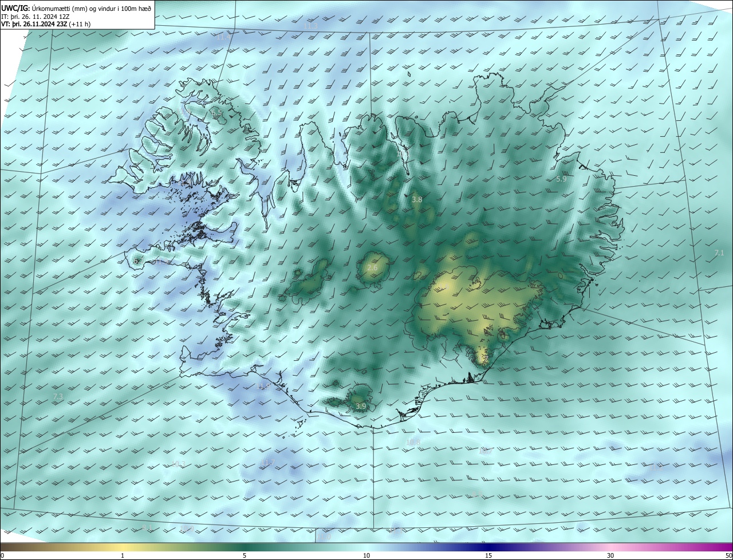Click the "11.3" value near the top
Image resolution: width=733 pixels, height=560 pixels.
pos(311,26)
